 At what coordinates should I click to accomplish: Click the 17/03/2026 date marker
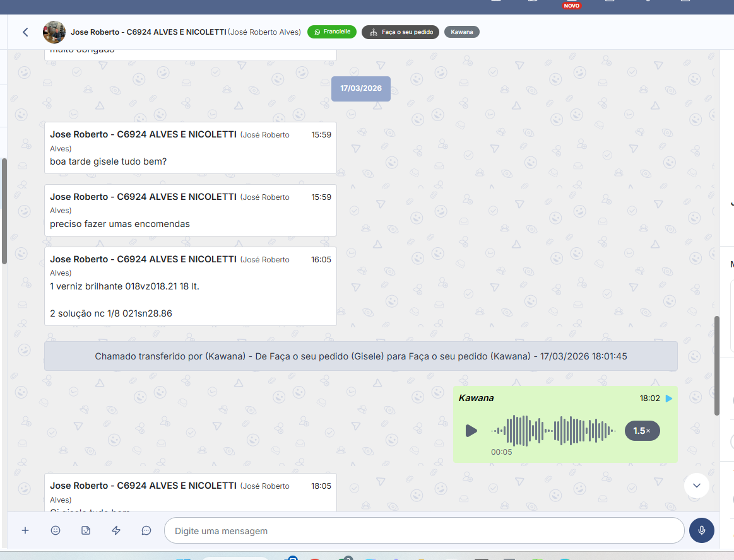[361, 88]
